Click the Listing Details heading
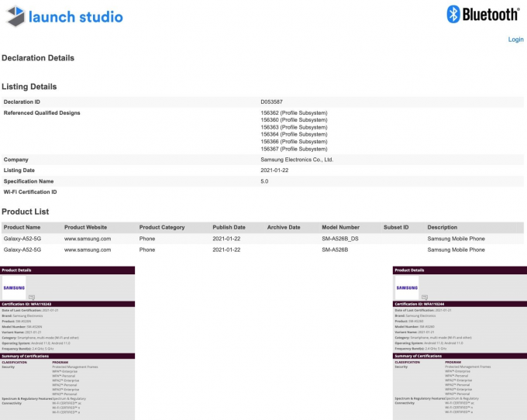This screenshot has height=420, width=527. click(x=29, y=87)
